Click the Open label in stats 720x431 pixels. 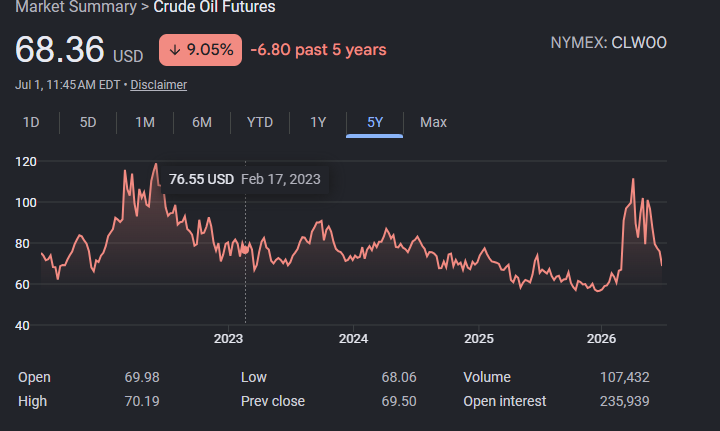click(34, 377)
